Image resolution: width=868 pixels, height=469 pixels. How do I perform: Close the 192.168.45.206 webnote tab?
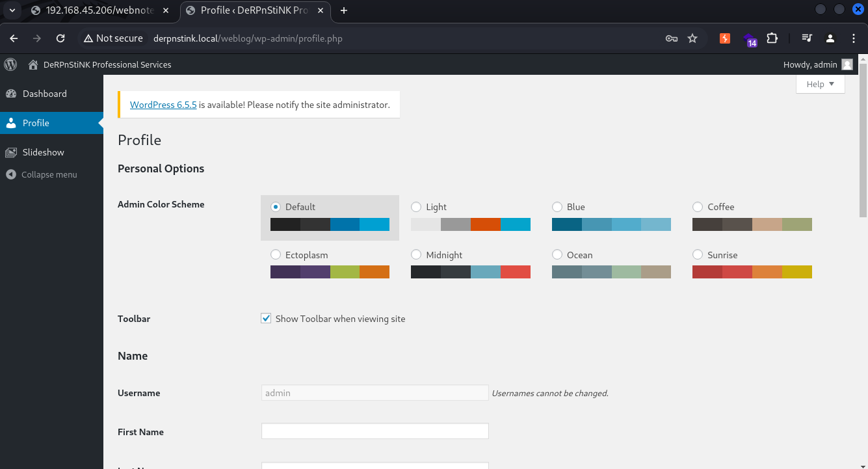[x=167, y=10]
